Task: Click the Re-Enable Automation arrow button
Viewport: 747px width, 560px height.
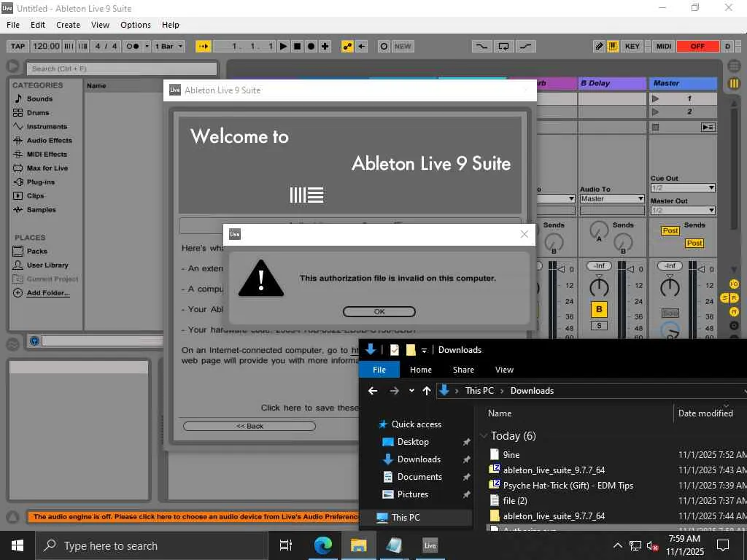Action: tap(362, 46)
